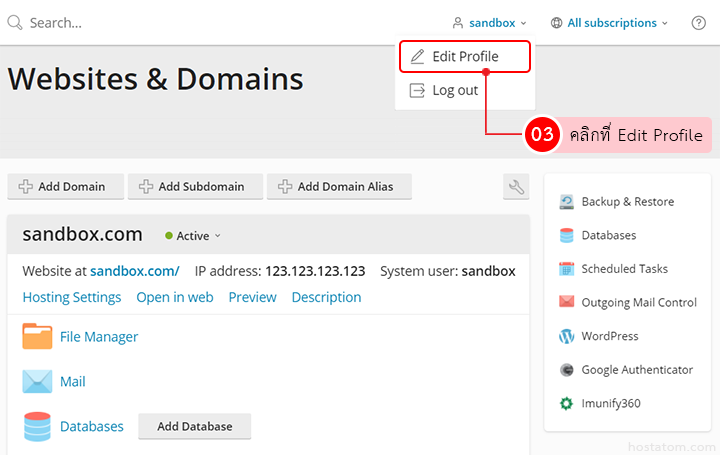Select Edit Profile from user menu
Screen dimensions: 720x455
464,56
